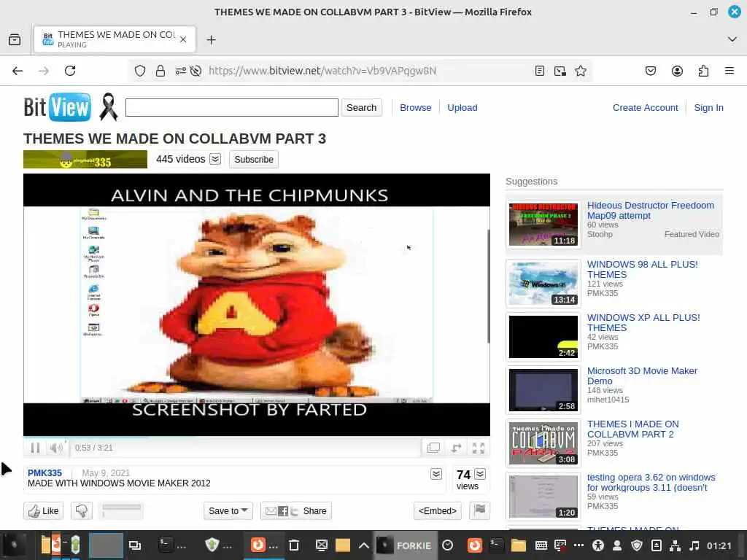
Task: Close the BitView browser tab
Action: 183,39
